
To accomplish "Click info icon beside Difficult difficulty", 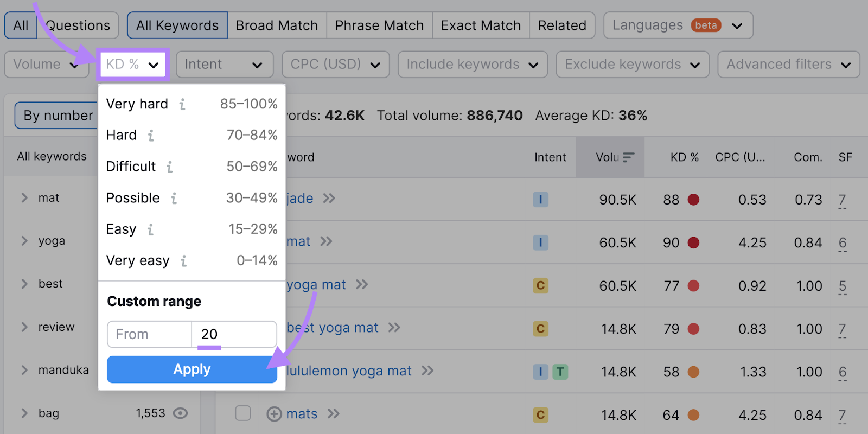I will pyautogui.click(x=170, y=167).
